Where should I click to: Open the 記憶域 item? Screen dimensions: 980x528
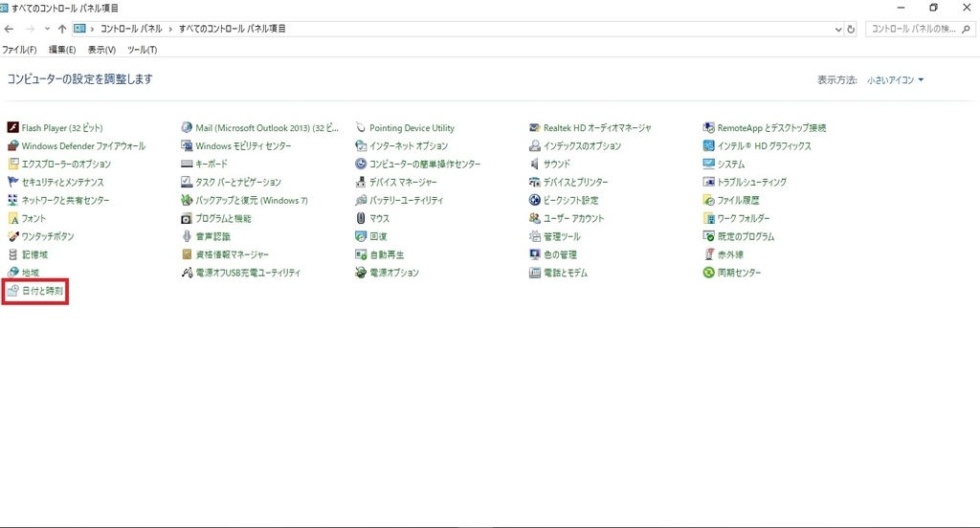tap(28, 254)
